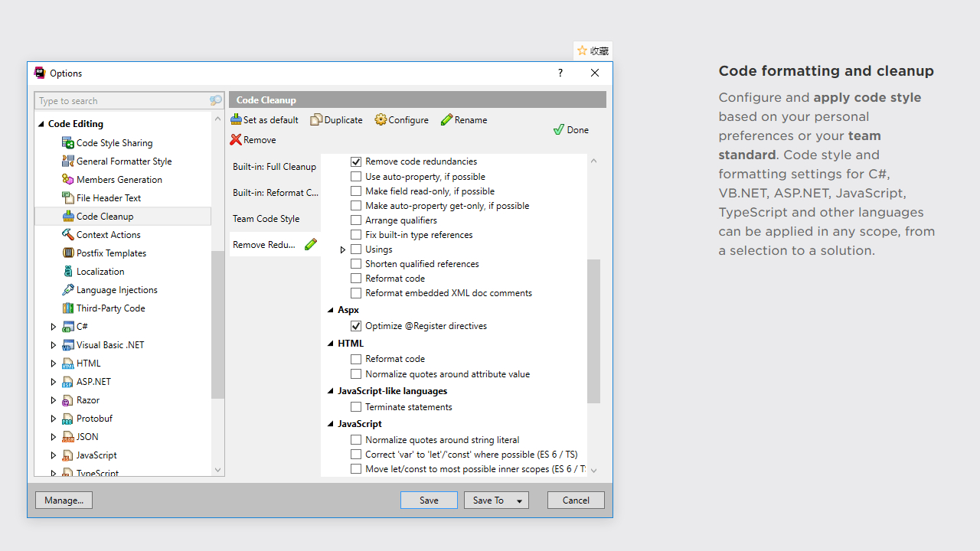
Task: Click the Manage... button
Action: (x=64, y=500)
